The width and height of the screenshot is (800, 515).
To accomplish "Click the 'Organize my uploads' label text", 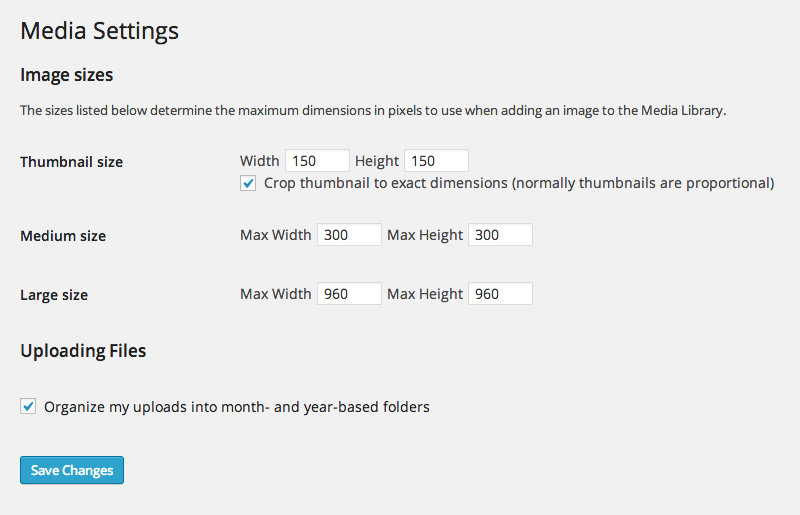I will tap(237, 407).
